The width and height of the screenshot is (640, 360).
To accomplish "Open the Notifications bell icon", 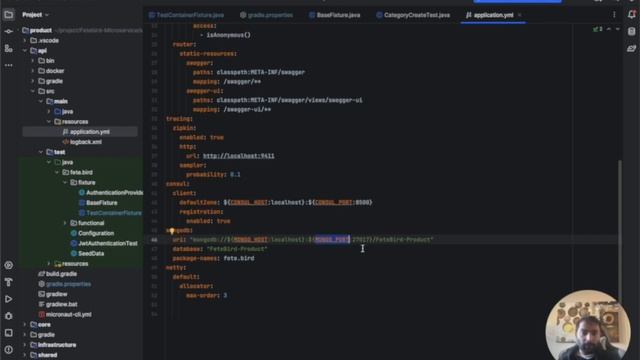I will click(x=631, y=15).
